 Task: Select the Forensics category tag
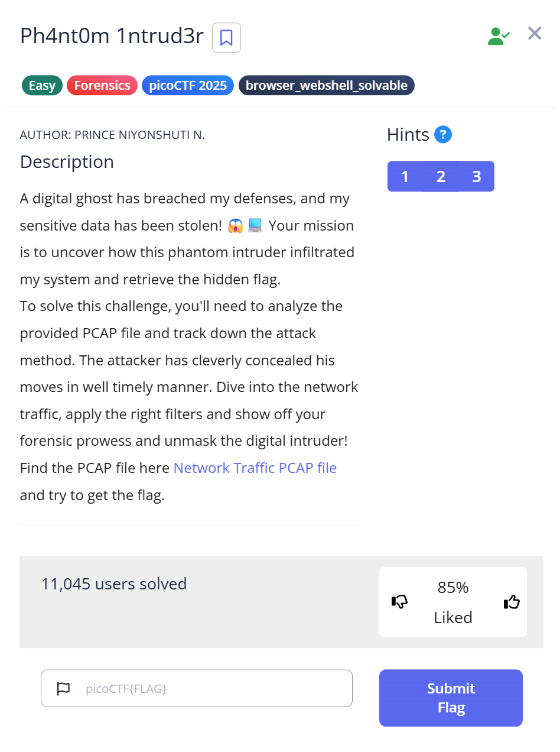(x=102, y=86)
